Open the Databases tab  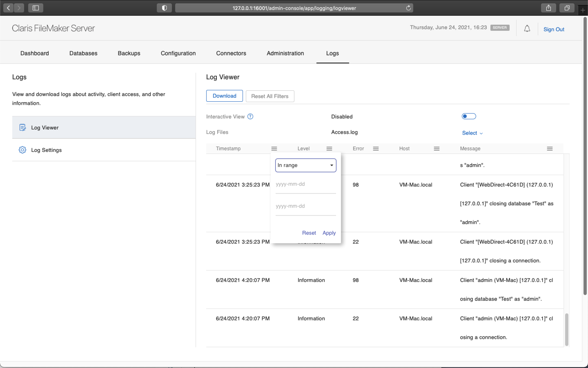coord(83,53)
